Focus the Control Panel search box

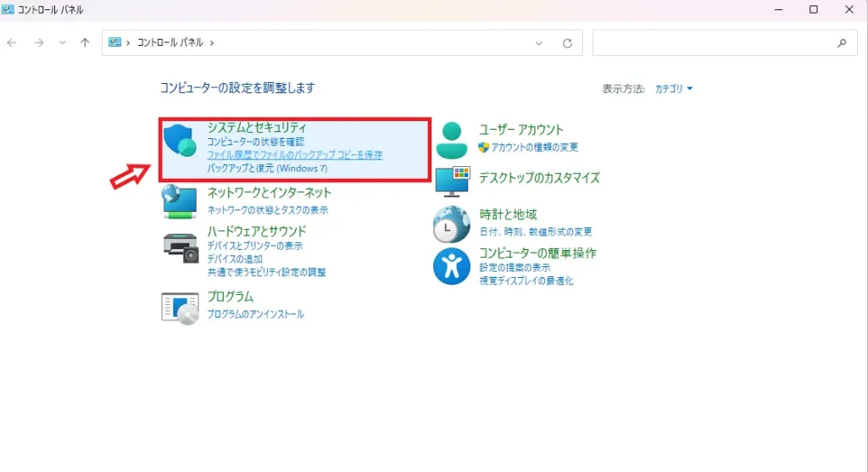(x=725, y=42)
